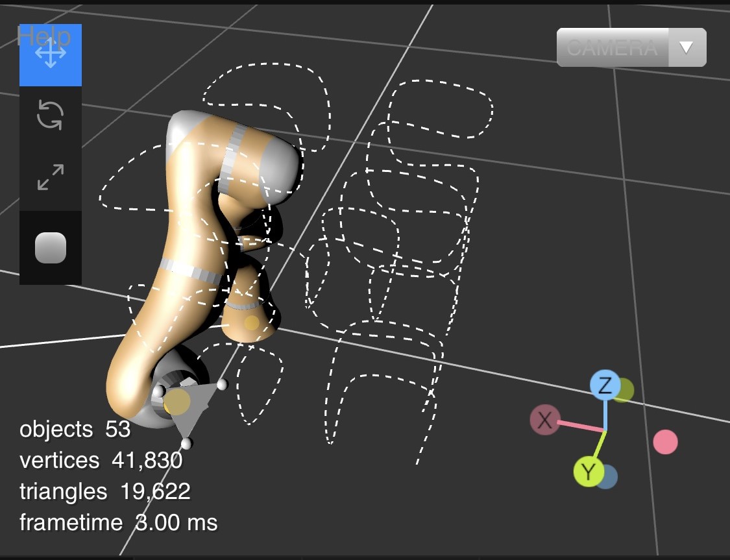The height and width of the screenshot is (560, 730).
Task: Select the scale tool with diagonal arrows
Action: click(x=51, y=177)
